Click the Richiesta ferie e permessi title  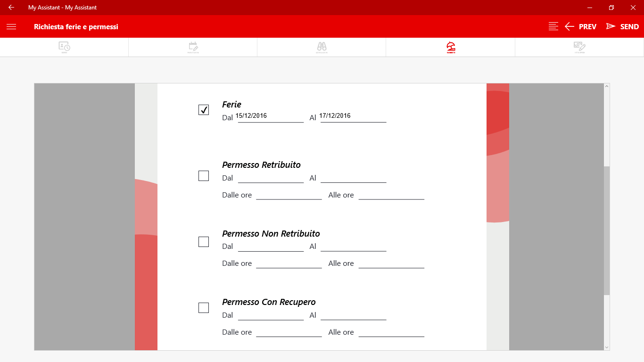click(76, 27)
